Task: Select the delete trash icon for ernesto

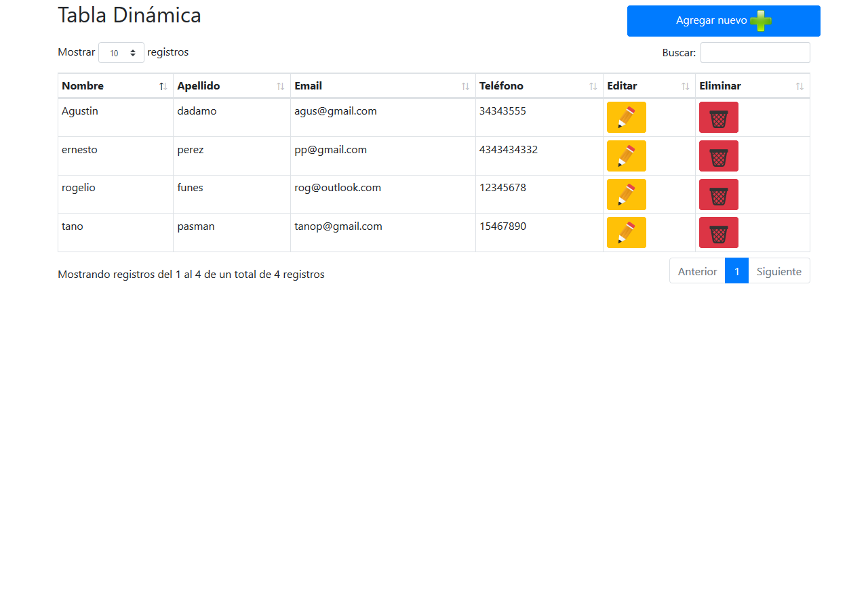Action: click(x=718, y=155)
